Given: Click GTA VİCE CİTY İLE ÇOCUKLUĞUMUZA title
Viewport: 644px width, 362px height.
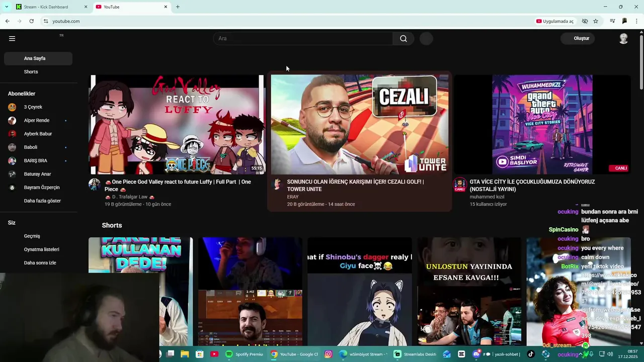Looking at the screenshot, I should [532, 186].
